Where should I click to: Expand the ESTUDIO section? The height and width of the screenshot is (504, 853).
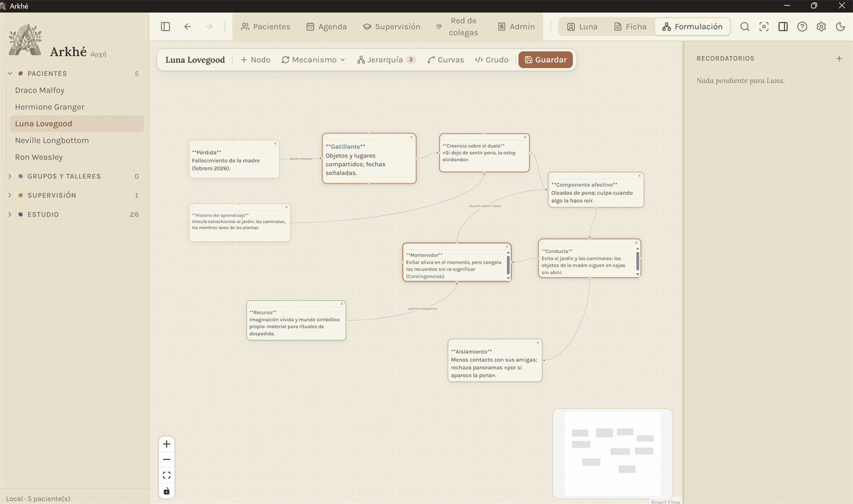tap(10, 215)
